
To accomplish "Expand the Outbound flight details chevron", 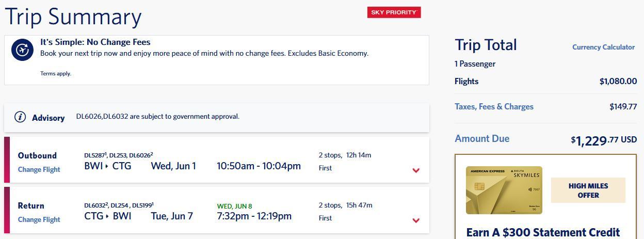I will [416, 170].
